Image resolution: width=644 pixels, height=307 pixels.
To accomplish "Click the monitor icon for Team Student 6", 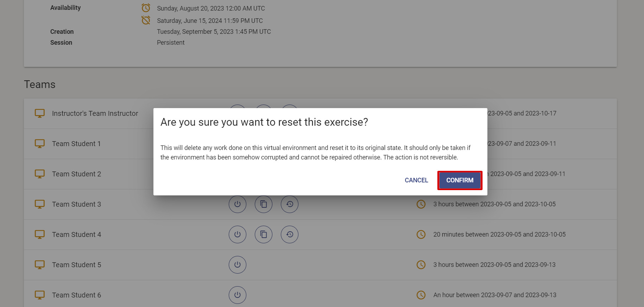I will [40, 295].
